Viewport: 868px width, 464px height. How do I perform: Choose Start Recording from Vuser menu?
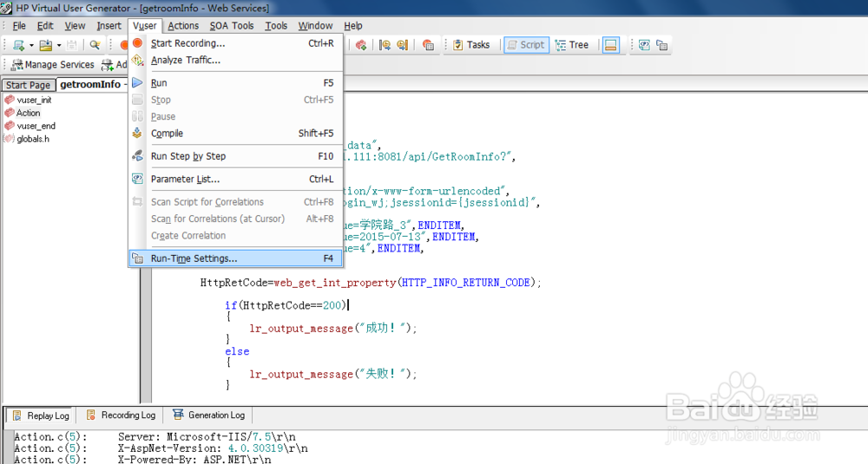[236, 43]
